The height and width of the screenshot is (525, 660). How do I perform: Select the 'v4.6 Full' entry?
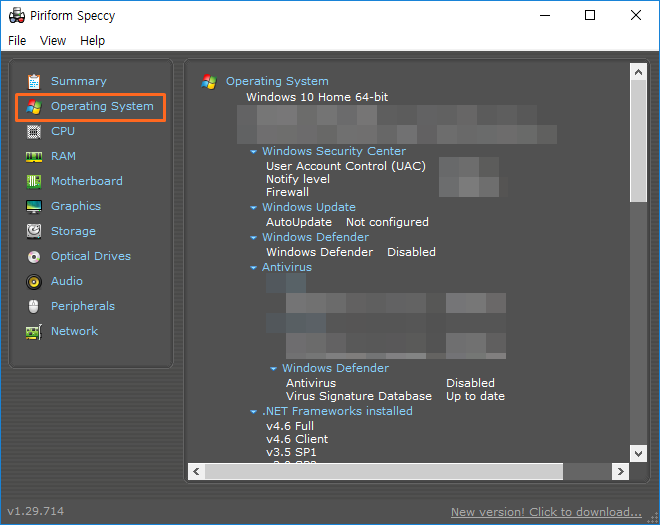[x=290, y=426]
